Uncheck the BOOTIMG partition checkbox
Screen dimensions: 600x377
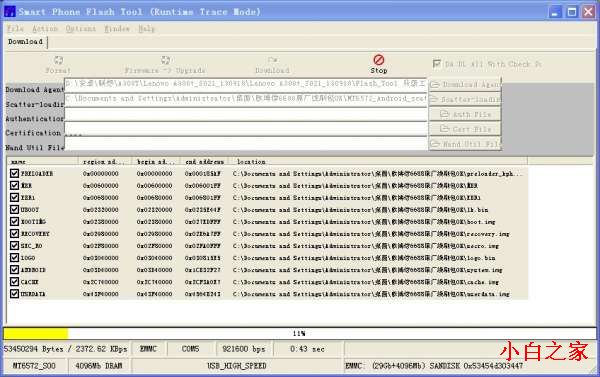[x=15, y=222]
